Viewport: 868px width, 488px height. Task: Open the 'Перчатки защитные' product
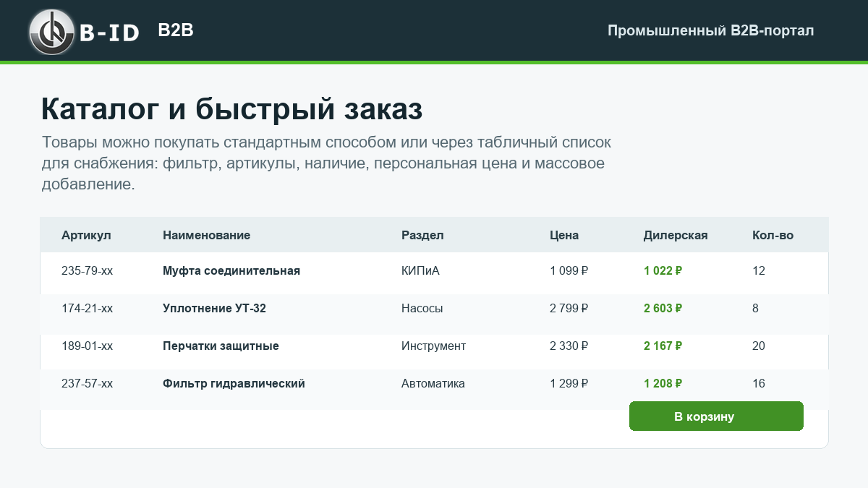(221, 346)
